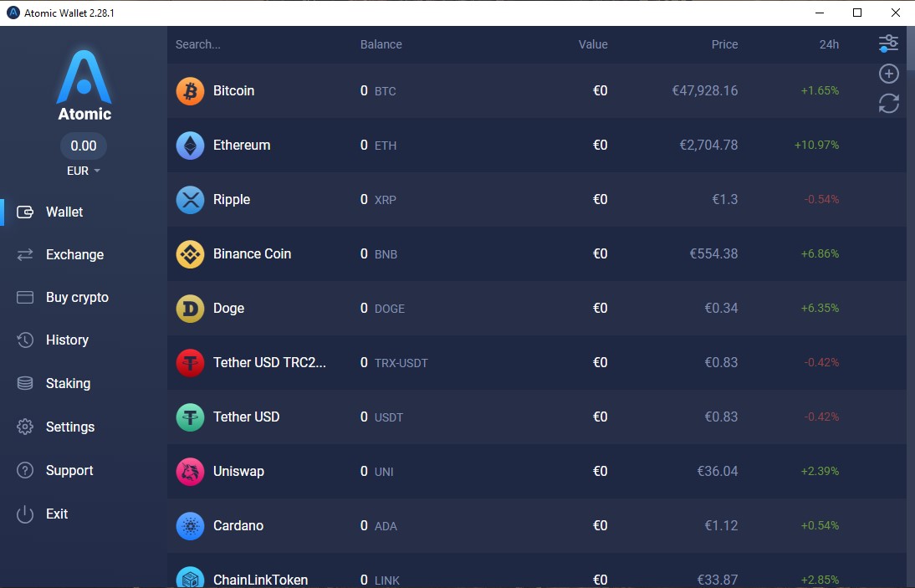
Task: Click the +10.97% 24h change
Action: [x=816, y=146]
